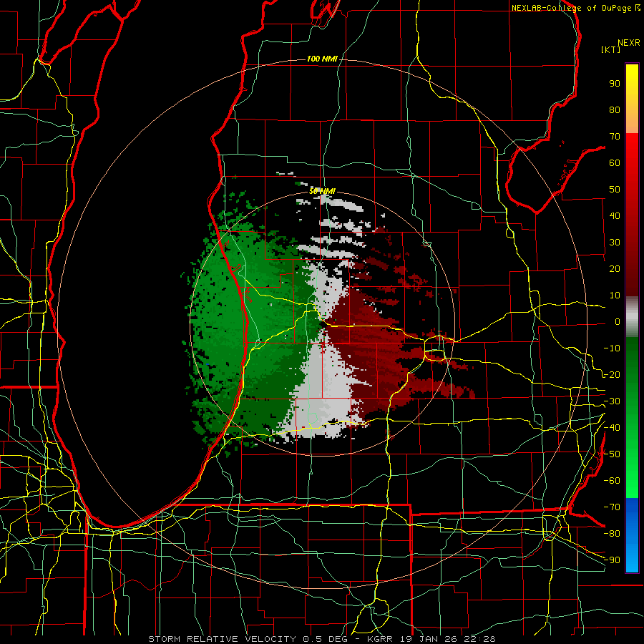This screenshot has height=644, width=644.
Task: Select the -80 knot scale label
Action: [612, 534]
